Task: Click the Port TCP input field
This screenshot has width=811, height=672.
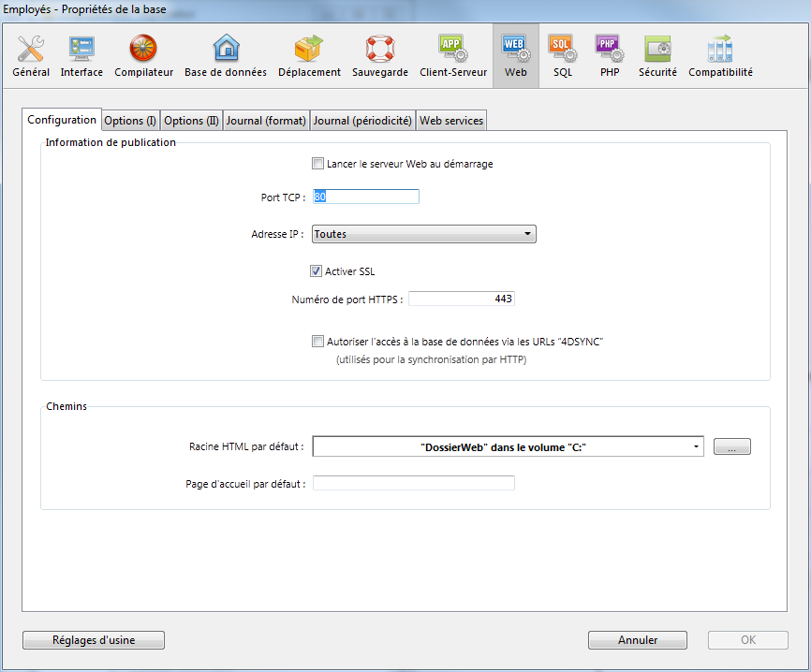Action: [365, 197]
